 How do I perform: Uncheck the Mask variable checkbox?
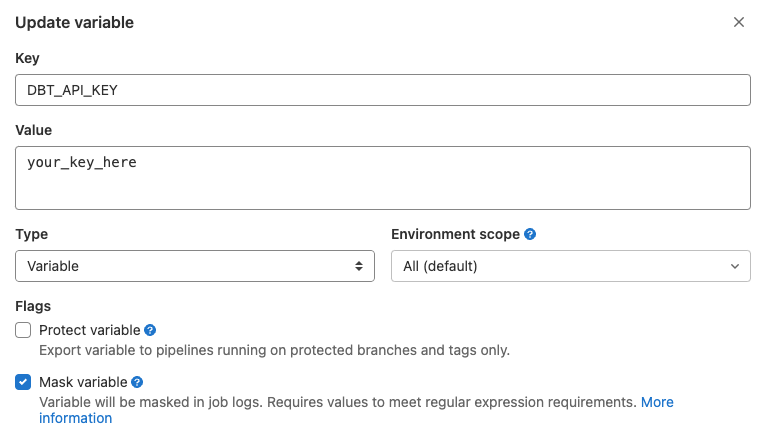pyautogui.click(x=24, y=382)
